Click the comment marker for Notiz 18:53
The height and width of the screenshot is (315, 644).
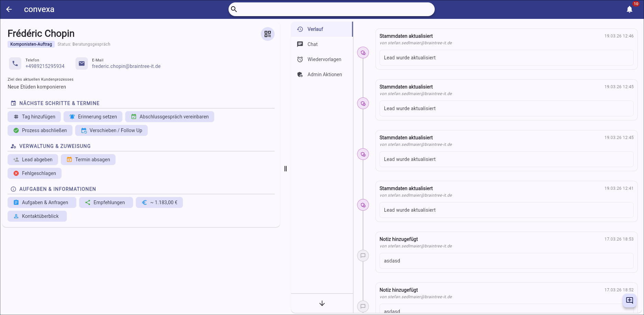(363, 256)
